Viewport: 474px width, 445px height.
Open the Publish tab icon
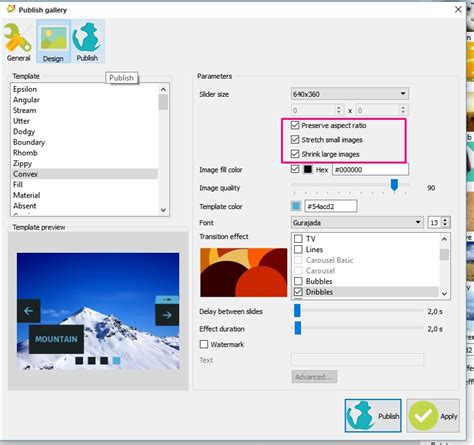(87, 41)
